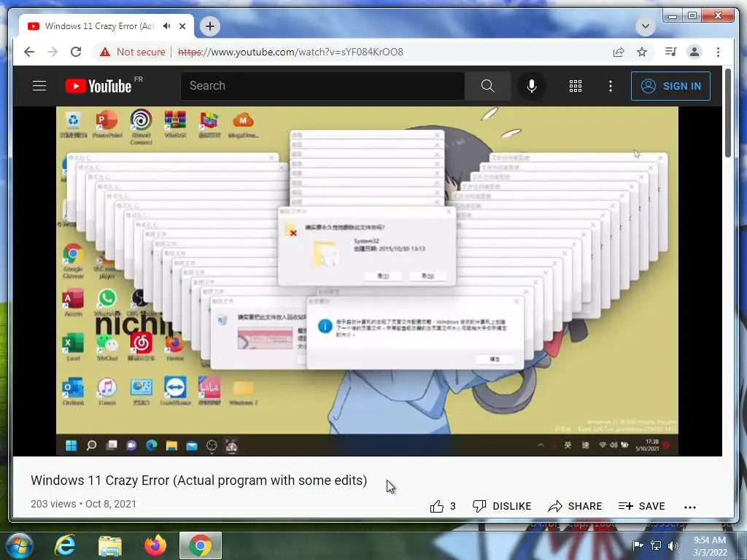The image size is (747, 560).
Task: Click the video player to pause
Action: click(x=367, y=281)
